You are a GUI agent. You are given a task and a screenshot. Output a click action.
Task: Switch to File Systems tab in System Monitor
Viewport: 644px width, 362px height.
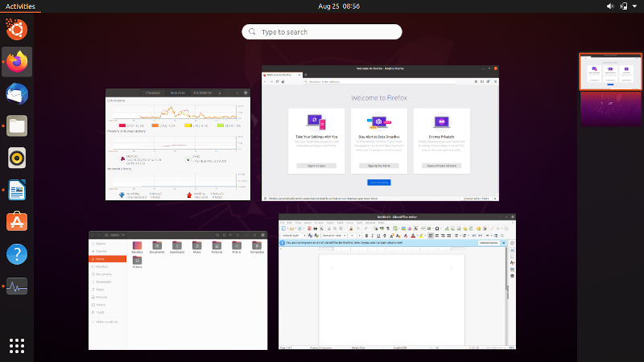coord(203,93)
